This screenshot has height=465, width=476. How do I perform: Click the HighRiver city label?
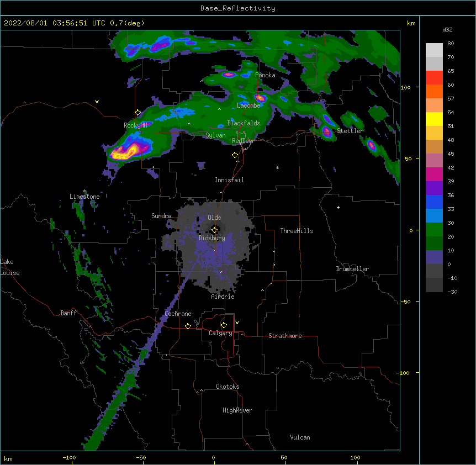pyautogui.click(x=237, y=410)
